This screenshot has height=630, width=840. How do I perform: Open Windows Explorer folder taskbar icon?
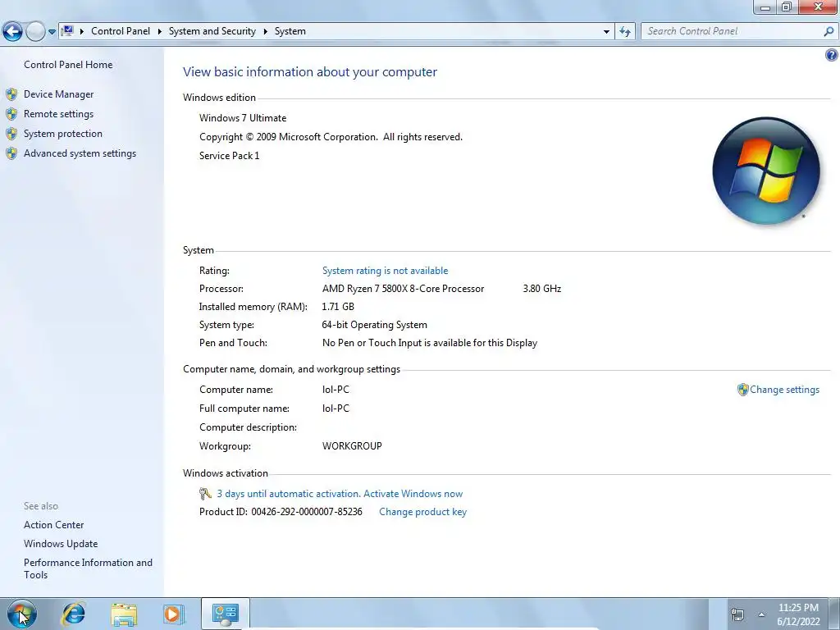point(124,614)
